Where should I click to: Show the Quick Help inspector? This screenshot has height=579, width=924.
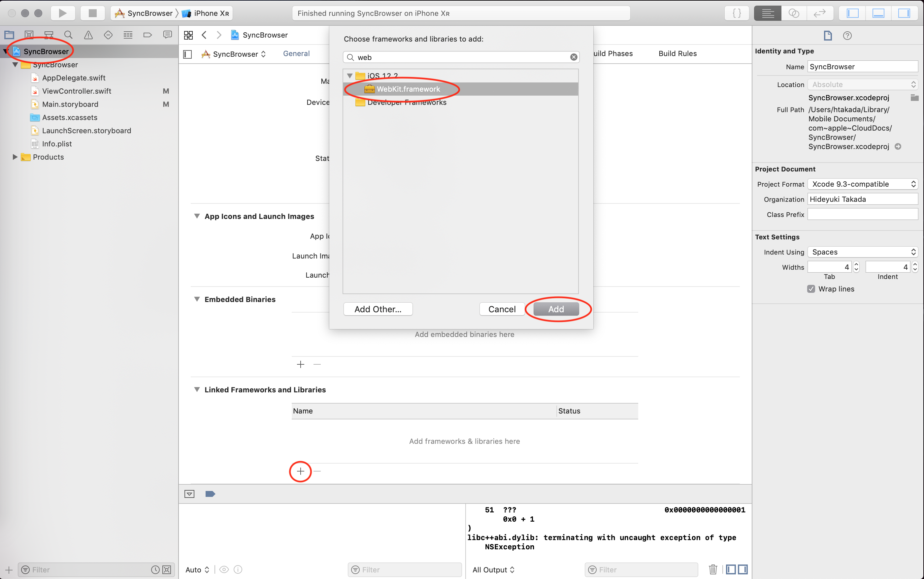pyautogui.click(x=847, y=36)
